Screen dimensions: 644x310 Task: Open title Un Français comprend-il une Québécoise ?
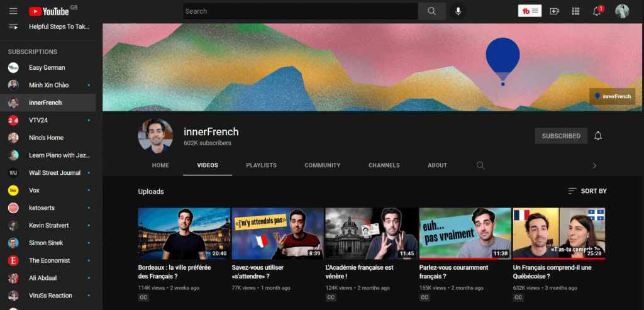point(552,272)
